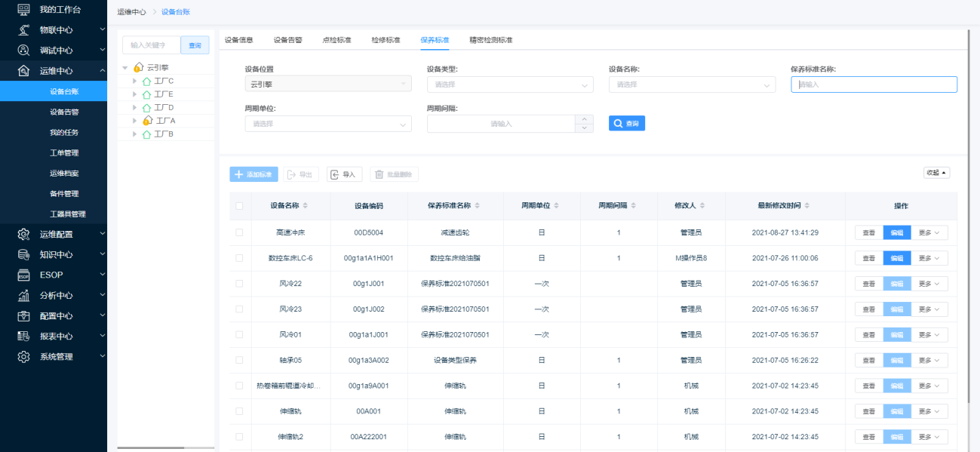This screenshot has height=452, width=980.
Task: Focus the 保养标准名称 input field
Action: tap(874, 85)
